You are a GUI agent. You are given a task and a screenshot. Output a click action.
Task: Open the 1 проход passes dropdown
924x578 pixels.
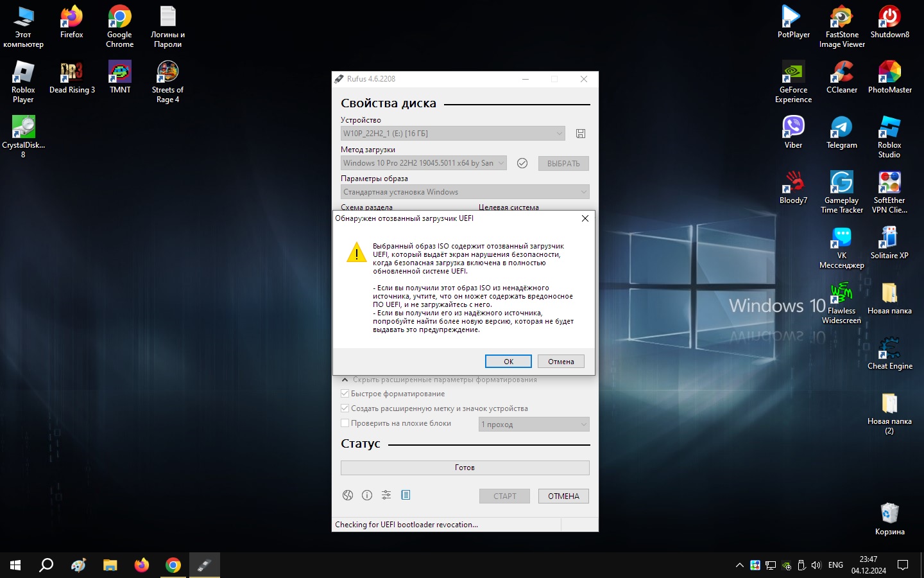coord(534,425)
